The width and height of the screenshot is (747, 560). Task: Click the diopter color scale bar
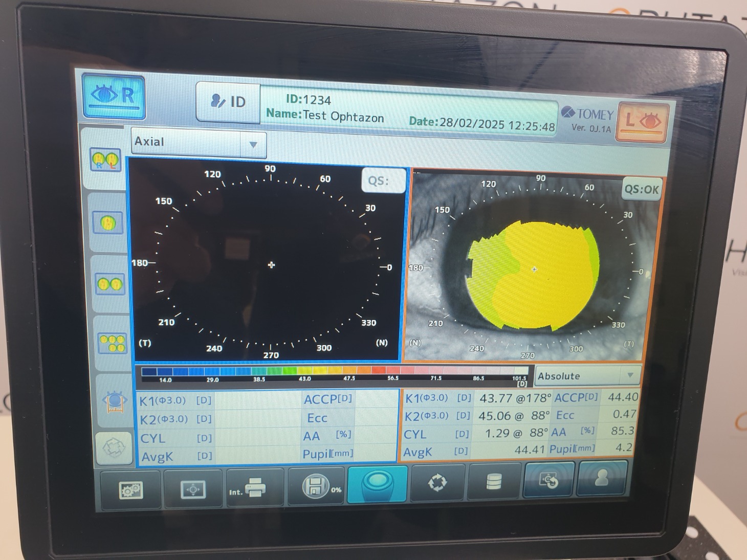coord(335,372)
